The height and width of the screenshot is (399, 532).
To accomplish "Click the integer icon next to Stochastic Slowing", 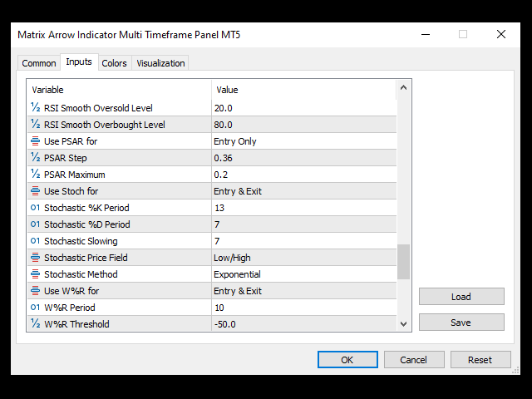I will click(36, 241).
